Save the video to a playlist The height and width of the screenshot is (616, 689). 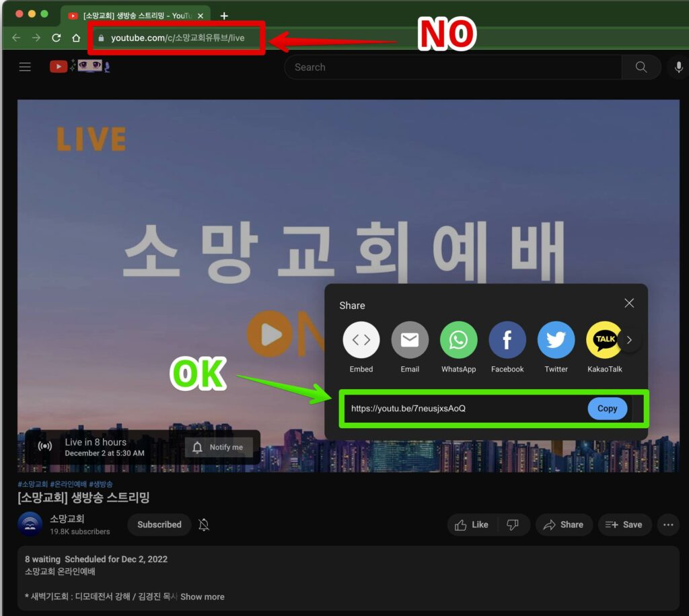coord(624,524)
